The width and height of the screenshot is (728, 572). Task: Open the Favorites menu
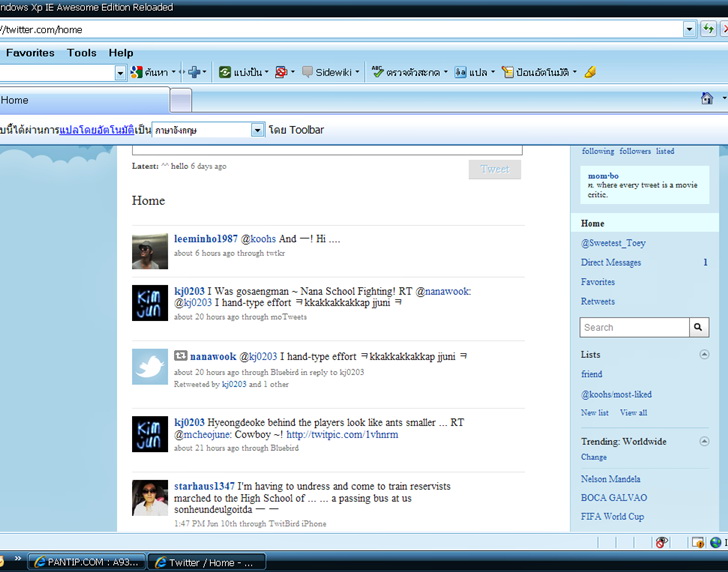coord(30,53)
